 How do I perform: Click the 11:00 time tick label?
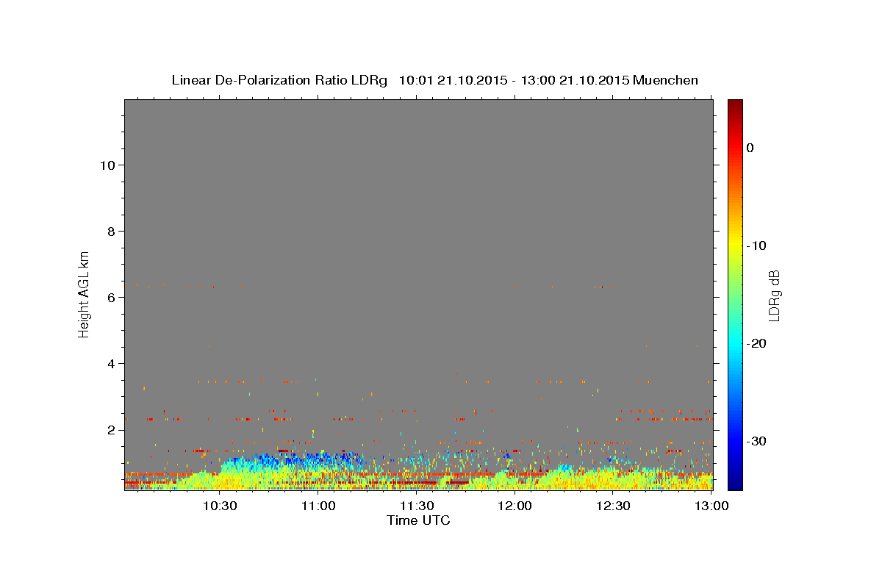pos(319,506)
